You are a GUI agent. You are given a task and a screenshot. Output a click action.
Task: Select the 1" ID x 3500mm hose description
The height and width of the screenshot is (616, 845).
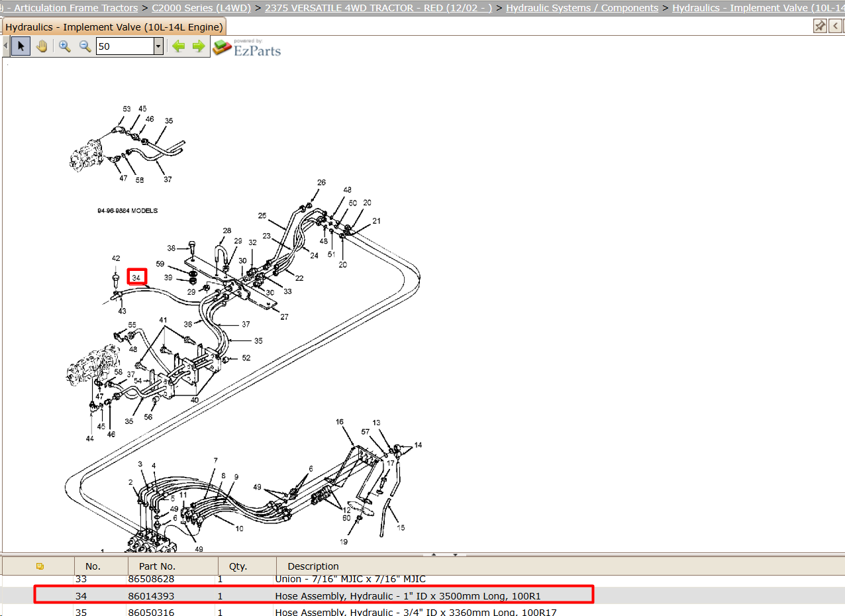click(x=408, y=596)
